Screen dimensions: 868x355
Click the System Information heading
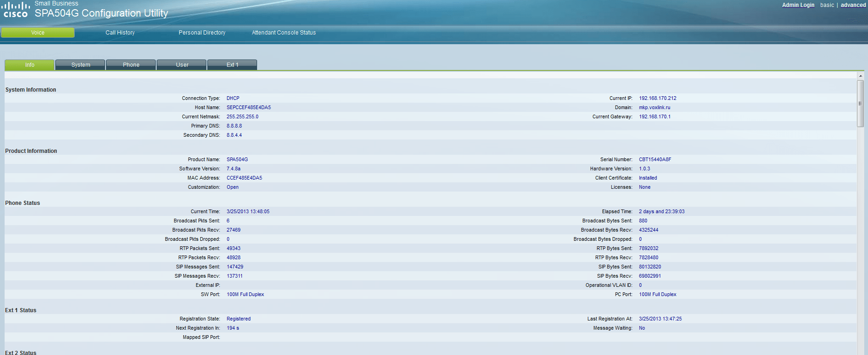pyautogui.click(x=31, y=90)
